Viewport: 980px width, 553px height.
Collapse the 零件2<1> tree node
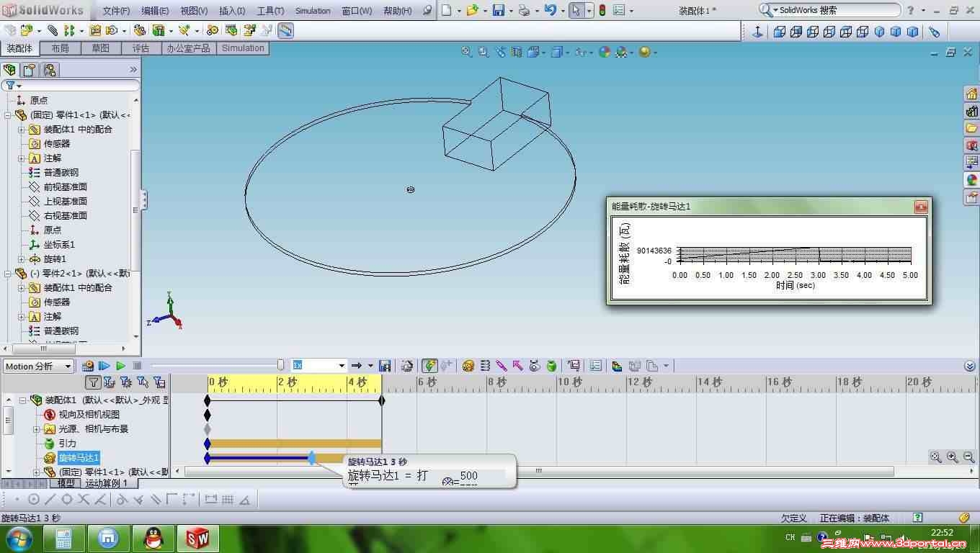point(8,274)
